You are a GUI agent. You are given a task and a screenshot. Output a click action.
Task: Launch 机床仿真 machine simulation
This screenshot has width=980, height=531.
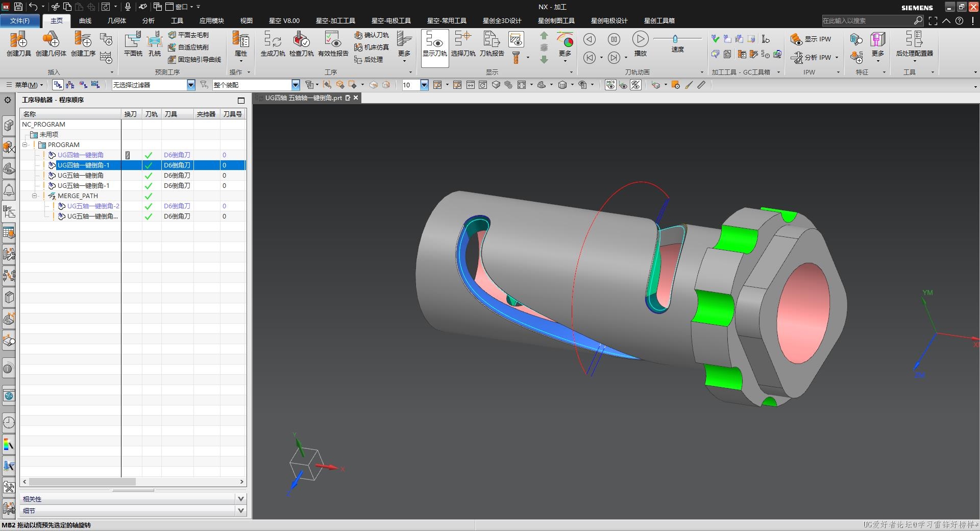click(371, 47)
